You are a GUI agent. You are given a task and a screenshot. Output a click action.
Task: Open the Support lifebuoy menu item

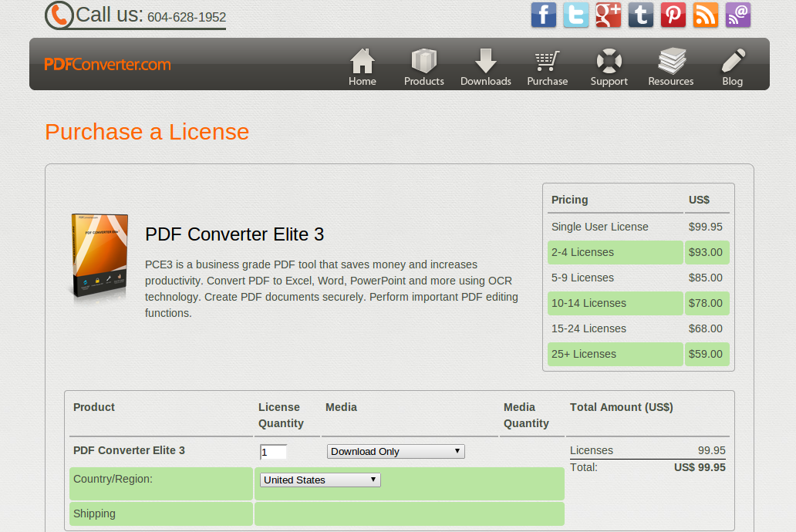click(609, 68)
